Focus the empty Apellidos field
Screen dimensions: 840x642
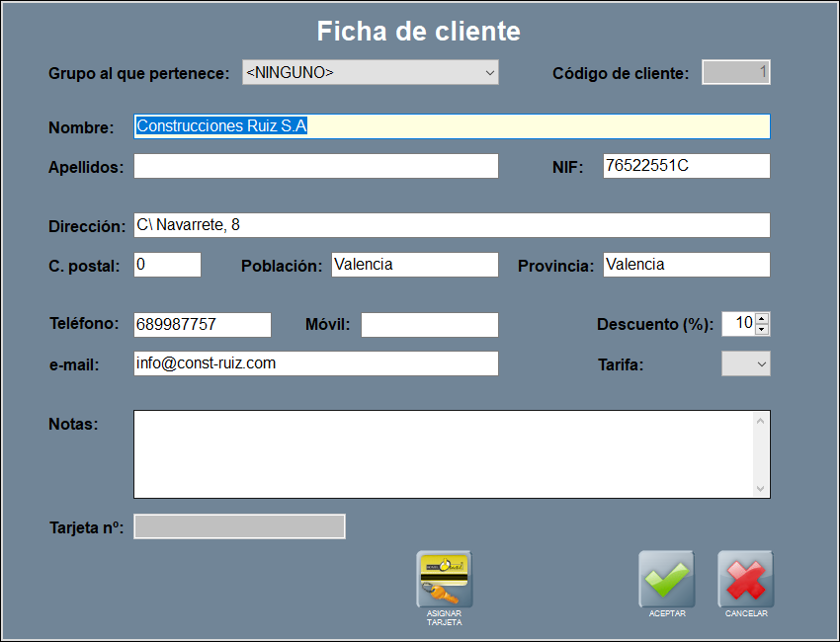tap(315, 166)
